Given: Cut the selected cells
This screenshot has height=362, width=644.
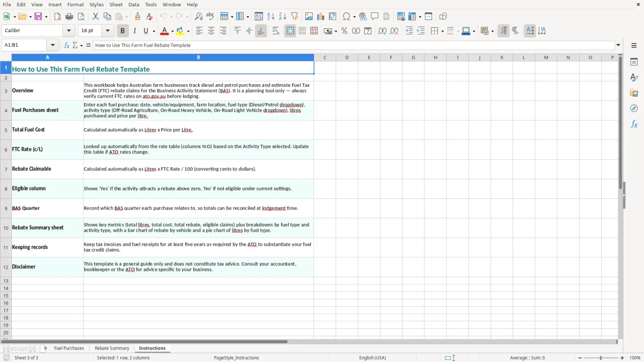Looking at the screenshot, I should [x=96, y=17].
